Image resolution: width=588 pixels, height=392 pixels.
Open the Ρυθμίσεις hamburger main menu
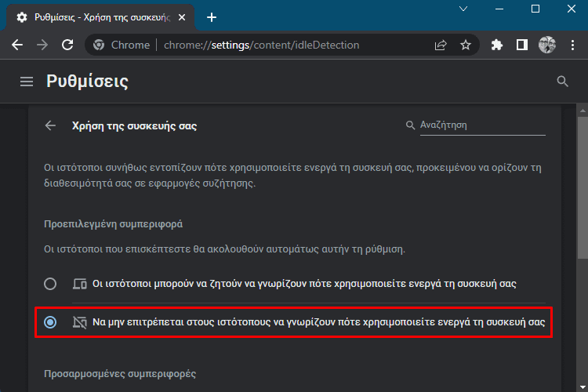[27, 82]
